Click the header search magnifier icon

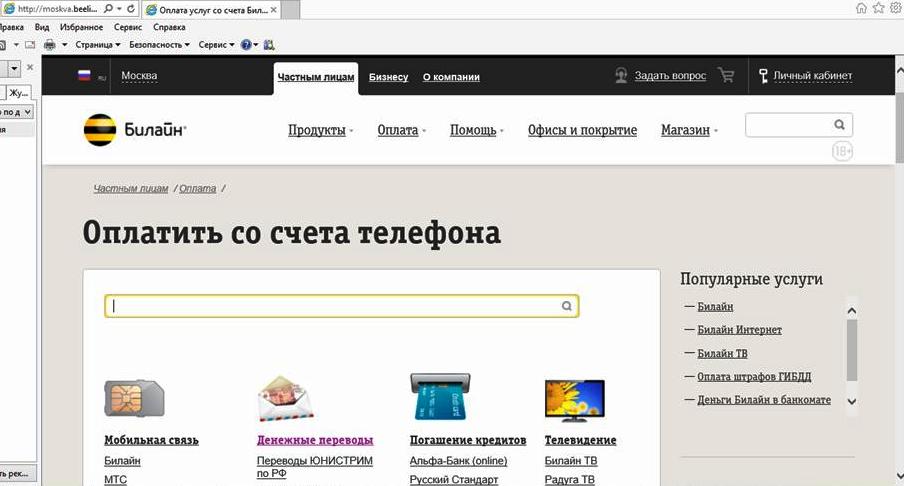840,125
